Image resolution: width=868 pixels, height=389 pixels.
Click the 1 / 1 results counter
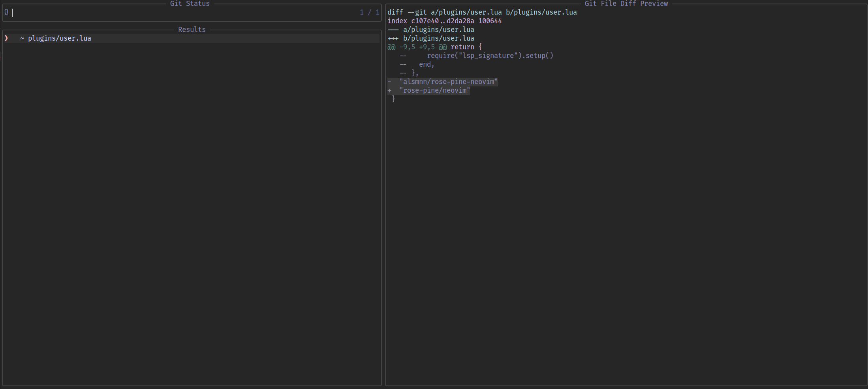[369, 12]
